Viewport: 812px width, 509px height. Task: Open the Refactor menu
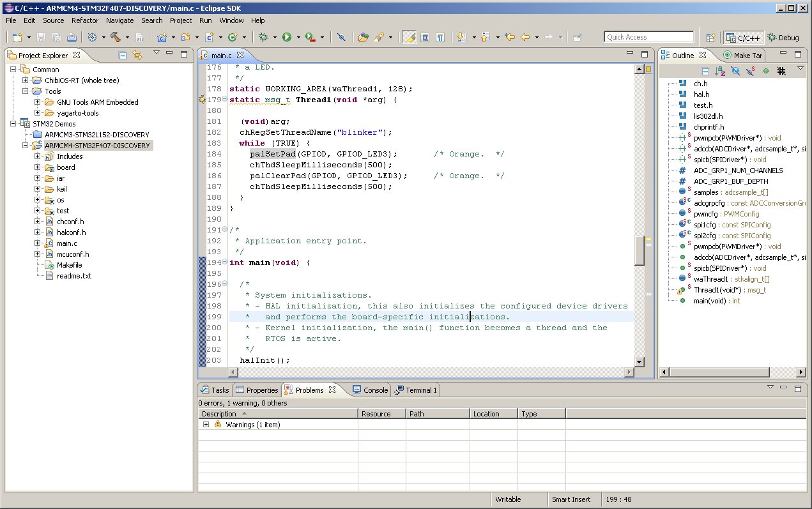85,20
